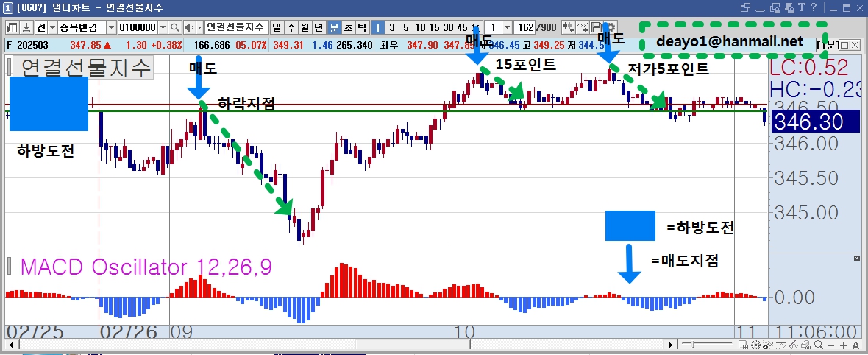Expand the 종목변경 combo box
Screen dimensions: 868x355
pos(111,27)
